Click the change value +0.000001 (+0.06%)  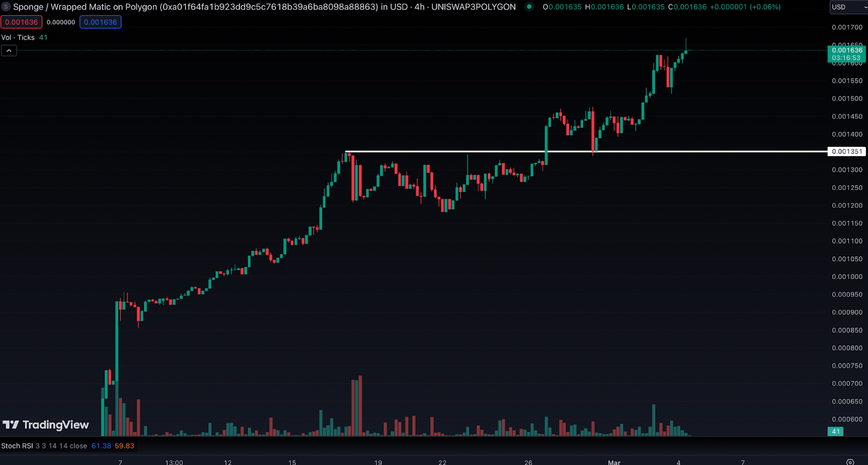coord(745,7)
